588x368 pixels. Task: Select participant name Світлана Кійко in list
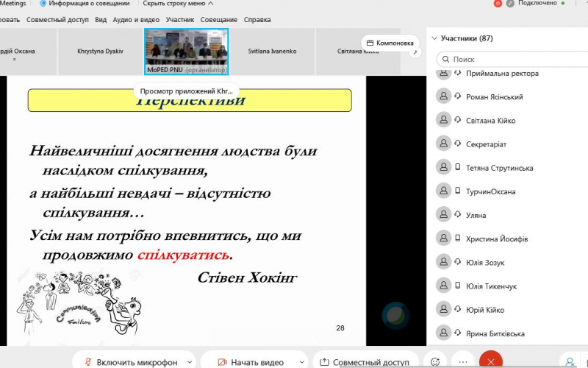click(490, 121)
